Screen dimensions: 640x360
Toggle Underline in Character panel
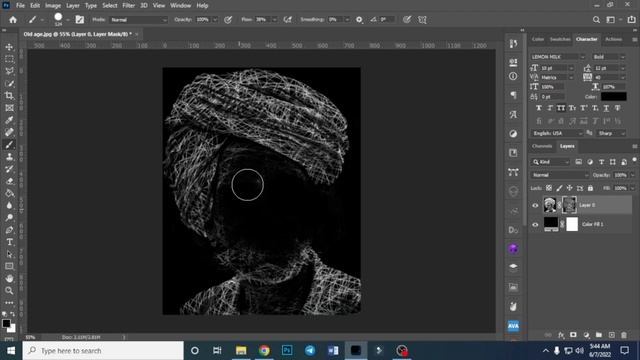(x=606, y=108)
